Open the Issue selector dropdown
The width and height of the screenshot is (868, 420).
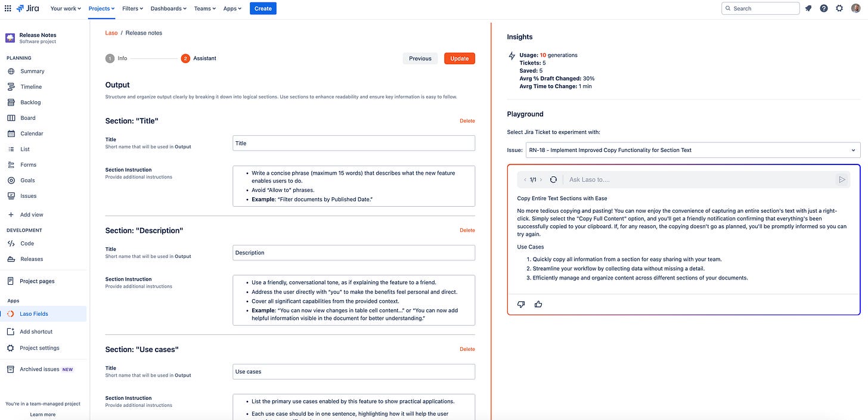coord(693,150)
